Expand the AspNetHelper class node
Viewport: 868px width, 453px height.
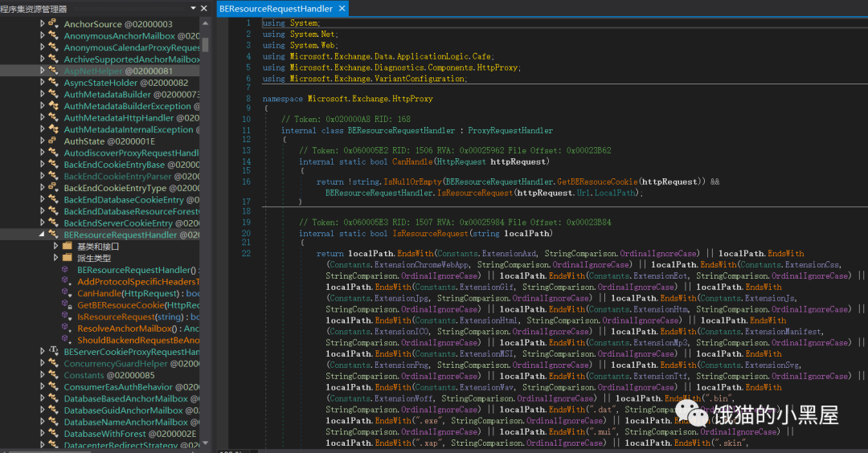tap(43, 71)
